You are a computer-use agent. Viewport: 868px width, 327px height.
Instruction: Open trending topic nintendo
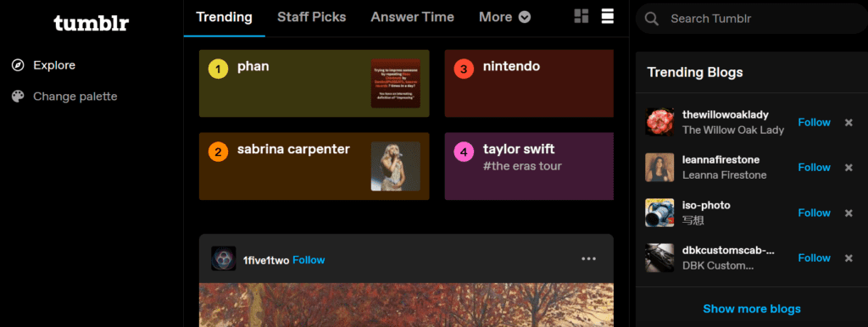[511, 67]
